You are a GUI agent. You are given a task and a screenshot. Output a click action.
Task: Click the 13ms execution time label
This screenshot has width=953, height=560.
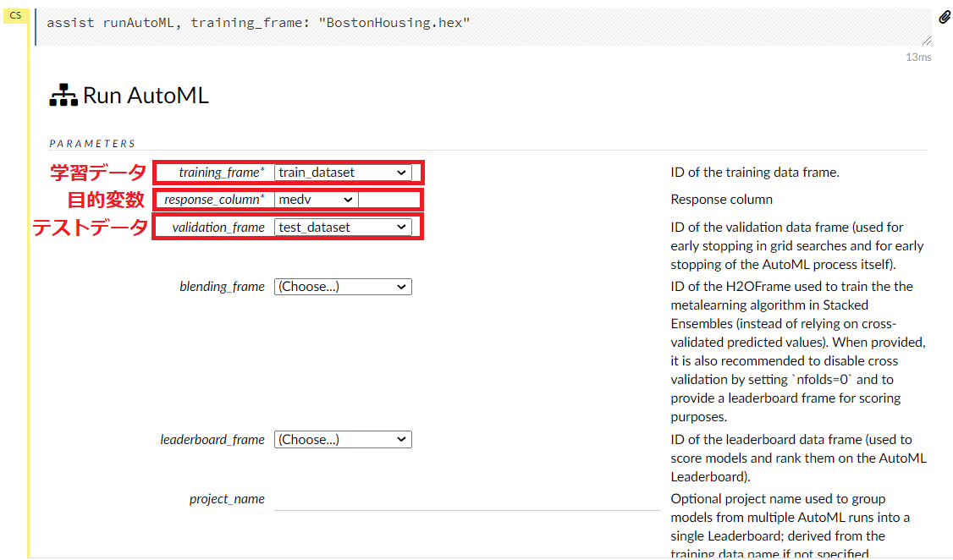[917, 57]
